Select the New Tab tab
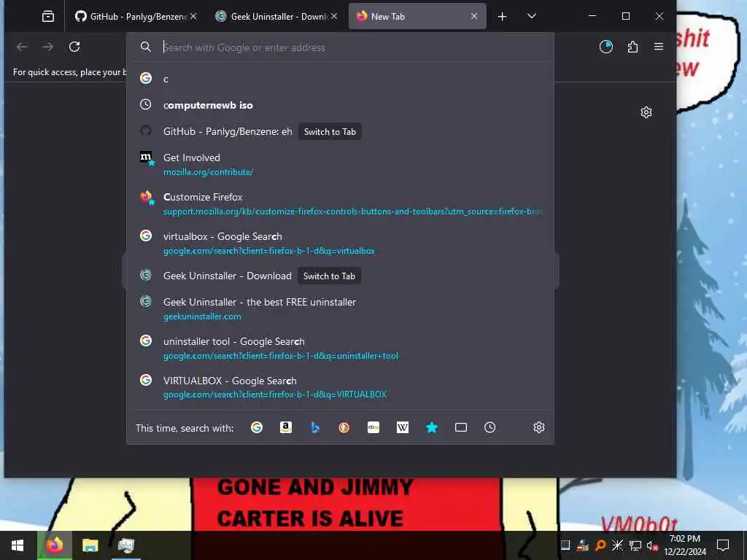Screen dimensions: 747x560 click(417, 17)
